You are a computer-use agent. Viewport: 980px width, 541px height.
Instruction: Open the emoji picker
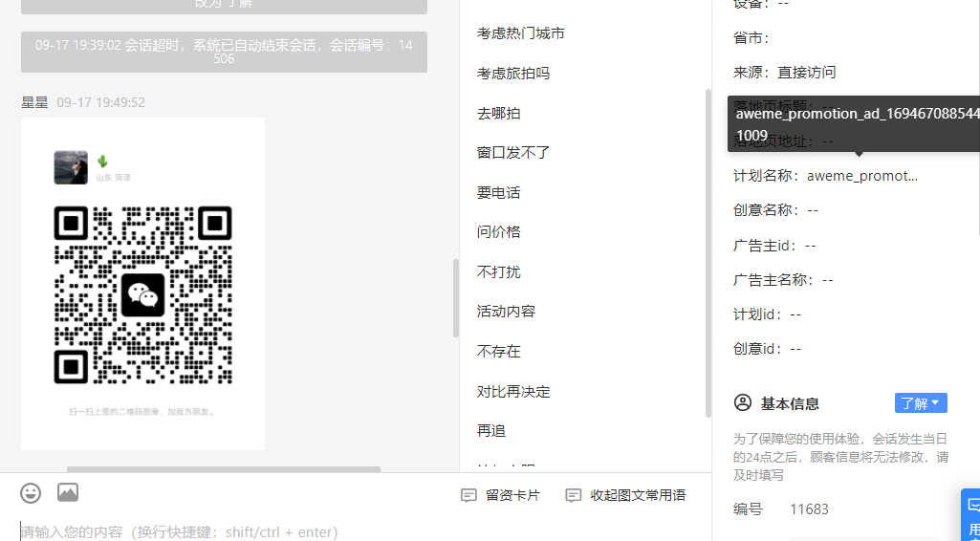point(31,493)
